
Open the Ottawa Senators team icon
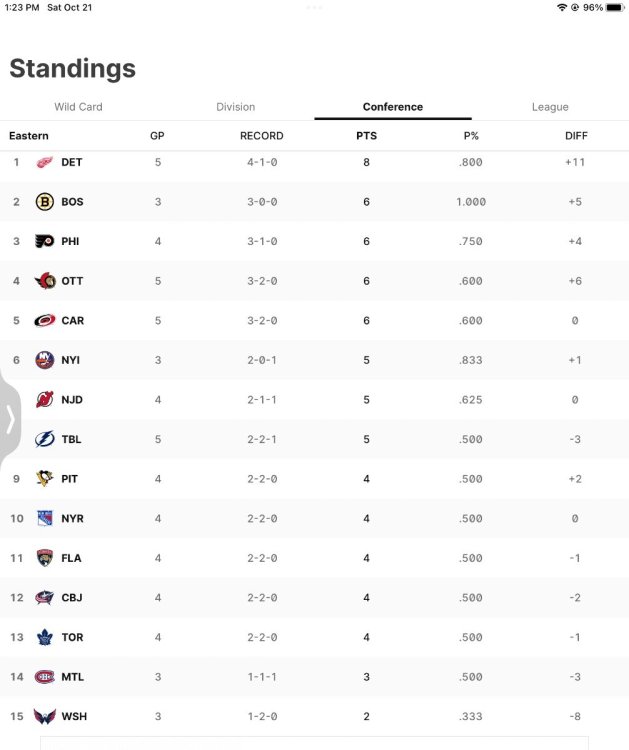coord(45,281)
